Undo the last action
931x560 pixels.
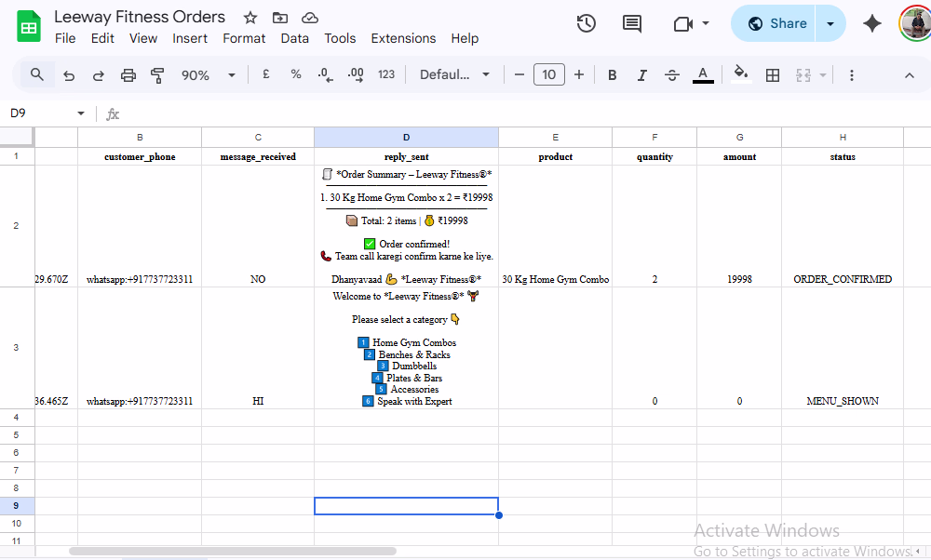[x=69, y=75]
